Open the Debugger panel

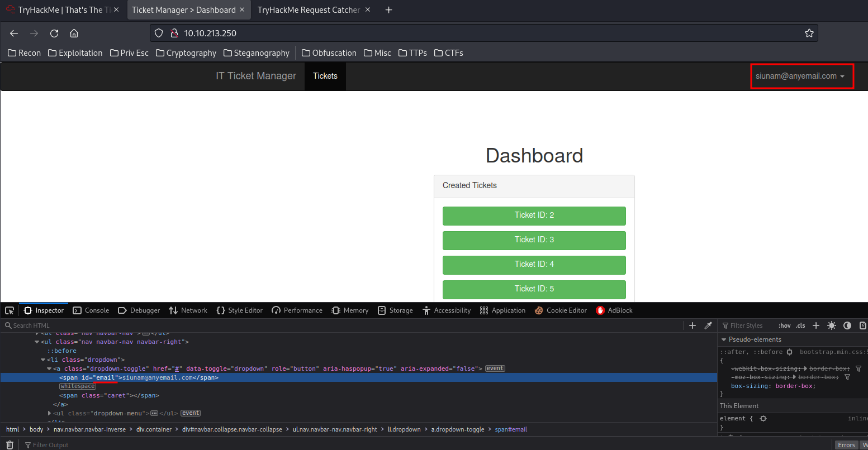(139, 310)
